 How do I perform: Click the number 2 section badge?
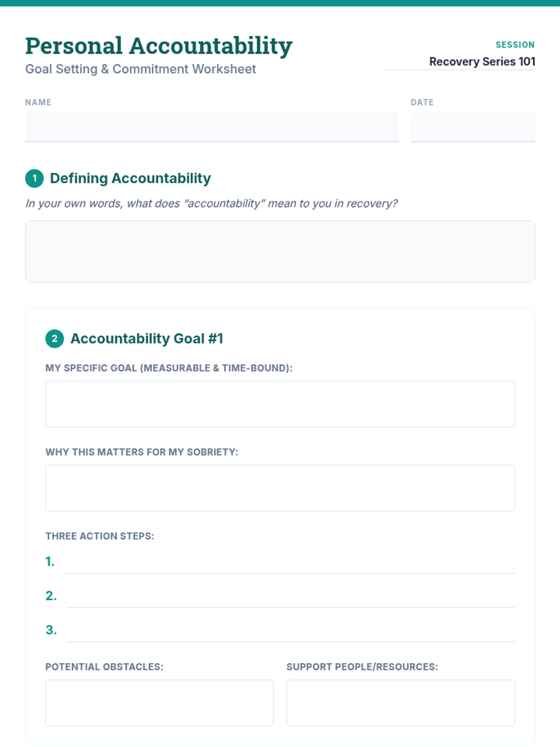[55, 338]
